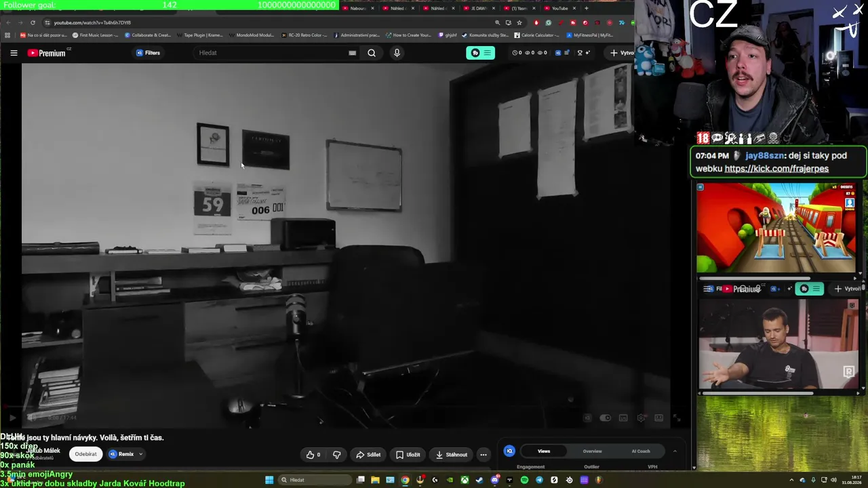Save the video with Uložit
868x488 pixels.
[x=408, y=455]
